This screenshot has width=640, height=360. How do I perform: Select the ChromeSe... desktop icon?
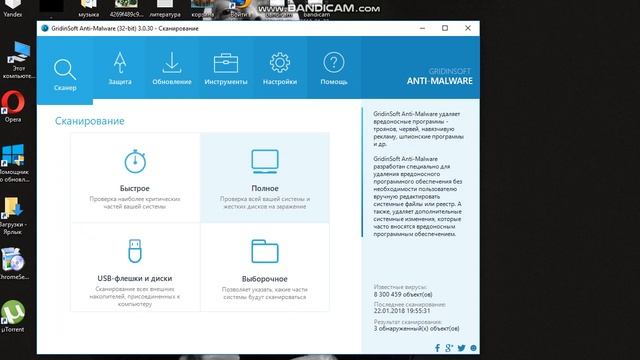(13, 264)
